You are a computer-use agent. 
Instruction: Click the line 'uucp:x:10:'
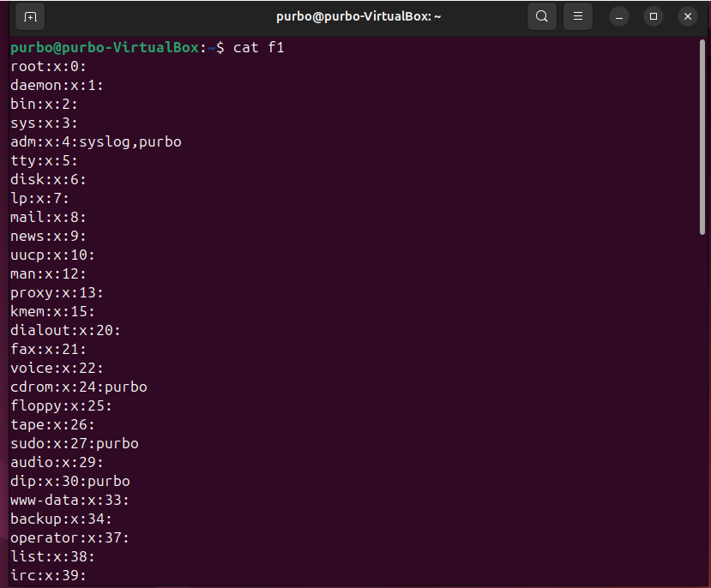[52, 255]
